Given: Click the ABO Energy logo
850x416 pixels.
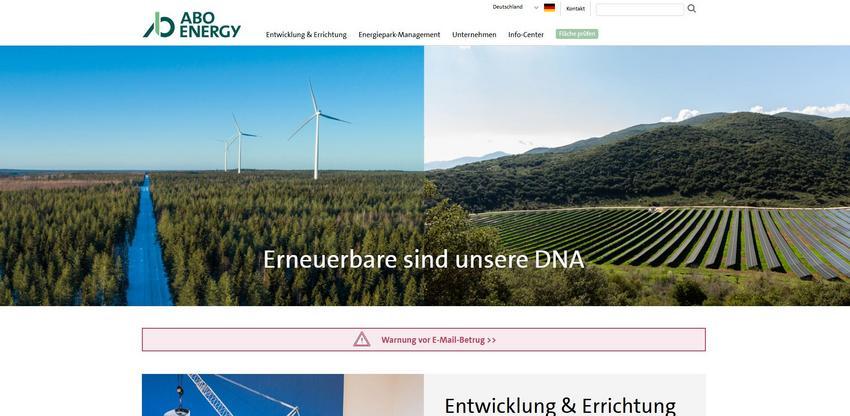Looking at the screenshot, I should [x=192, y=25].
